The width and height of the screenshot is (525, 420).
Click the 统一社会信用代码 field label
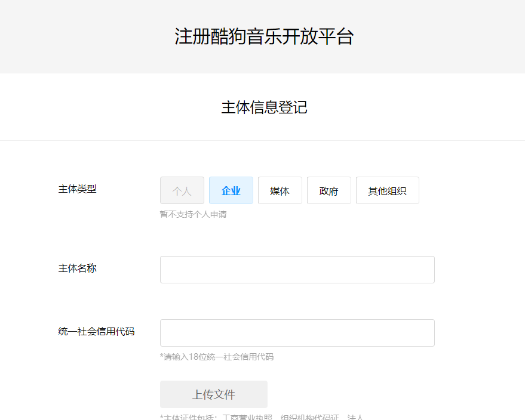(x=96, y=331)
